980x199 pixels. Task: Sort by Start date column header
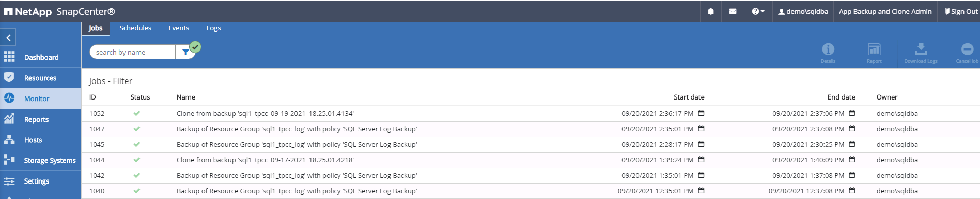point(689,97)
